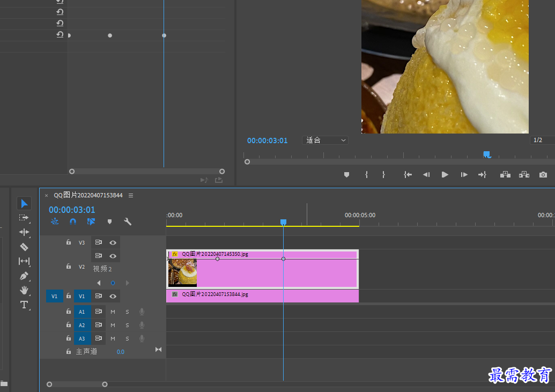Screen dimensions: 555x392
Task: Toggle V2 sync lock
Action: [x=99, y=256]
